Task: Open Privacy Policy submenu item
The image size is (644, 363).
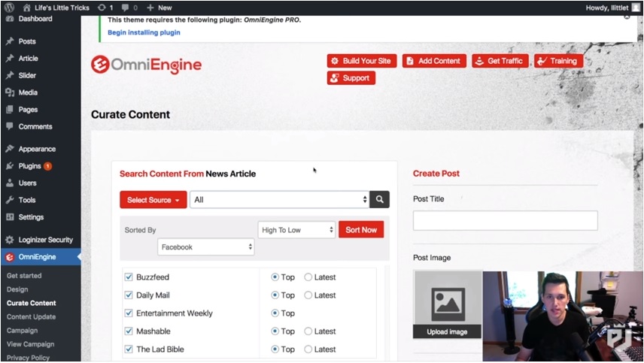Action: pyautogui.click(x=28, y=358)
